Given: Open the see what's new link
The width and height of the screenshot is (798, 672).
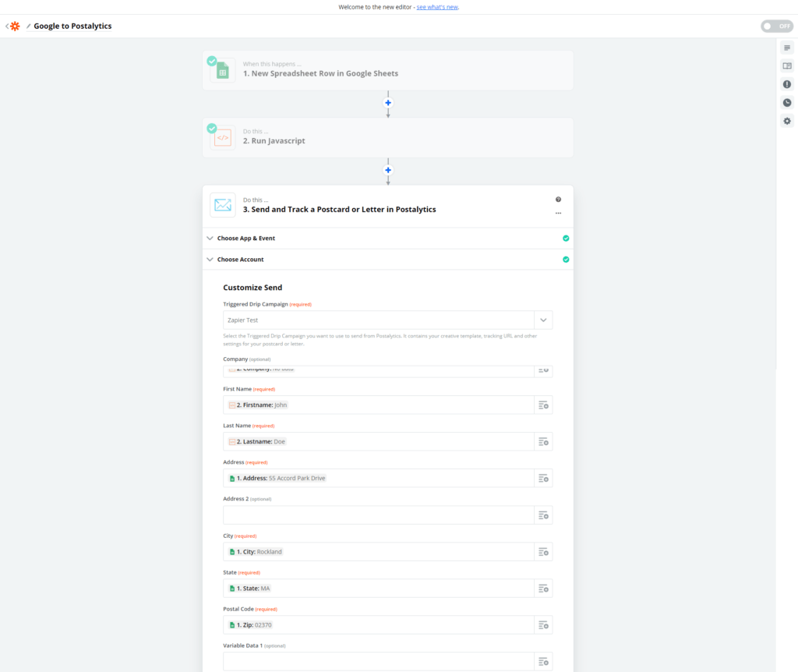Looking at the screenshot, I should click(x=437, y=7).
